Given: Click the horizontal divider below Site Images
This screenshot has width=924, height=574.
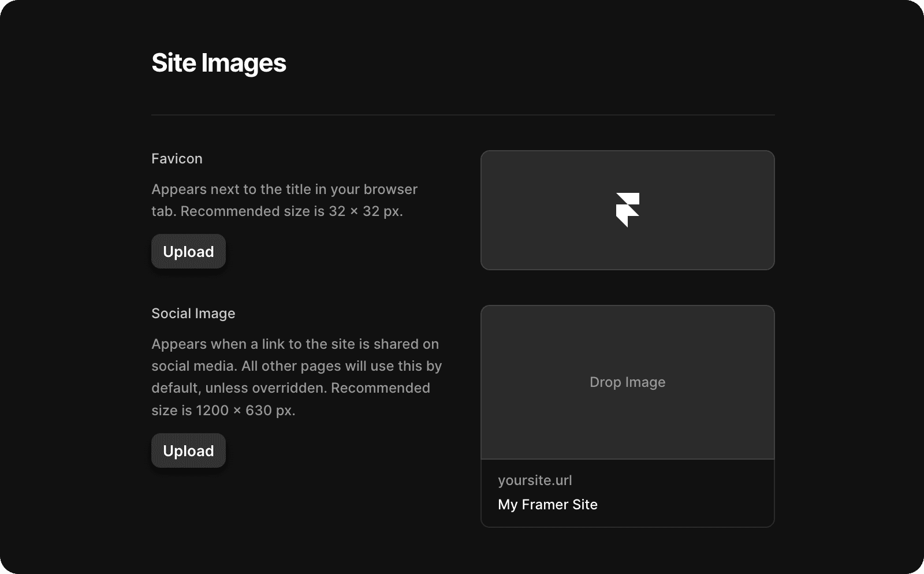Looking at the screenshot, I should tap(463, 115).
